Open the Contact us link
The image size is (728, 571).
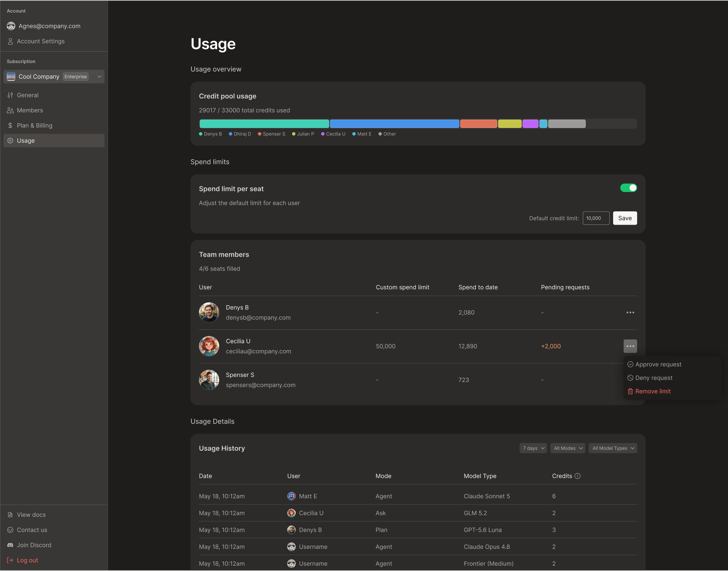pyautogui.click(x=54, y=530)
